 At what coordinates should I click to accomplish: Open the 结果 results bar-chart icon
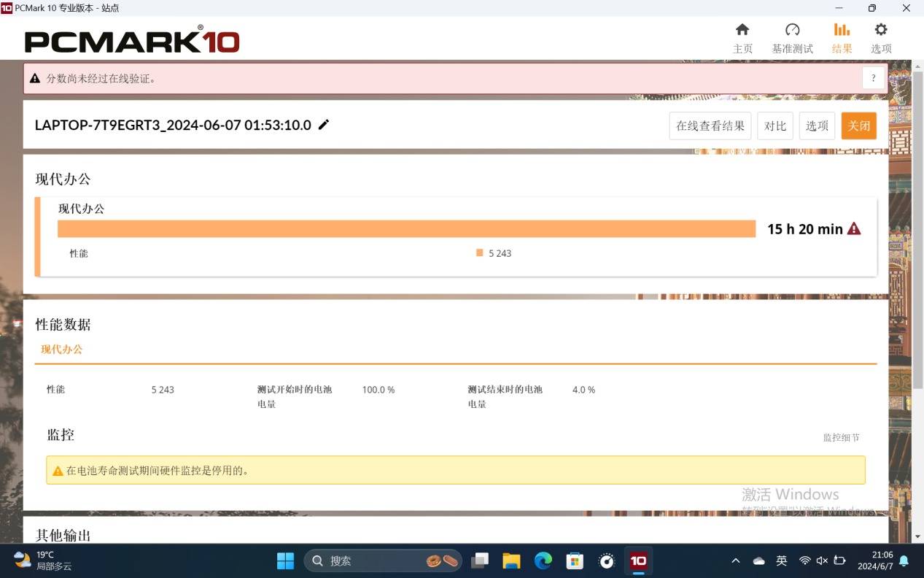coord(842,30)
